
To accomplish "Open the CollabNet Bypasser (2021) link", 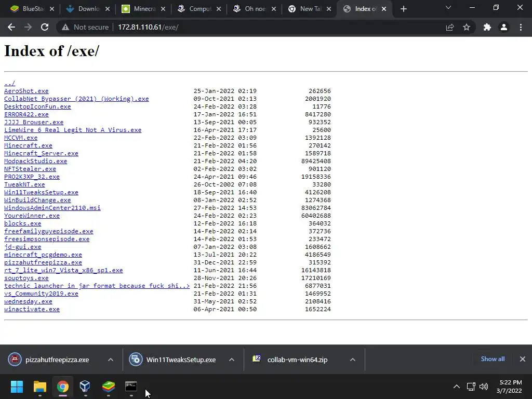I will pyautogui.click(x=76, y=99).
